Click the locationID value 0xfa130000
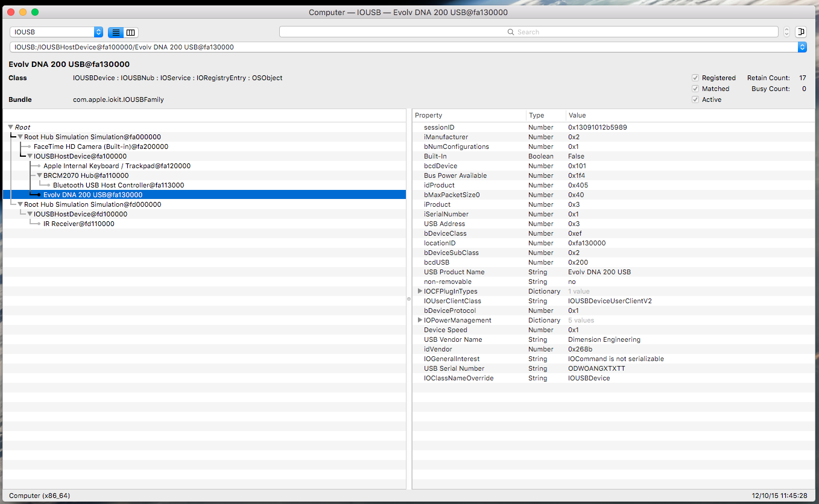Image resolution: width=819 pixels, height=504 pixels. point(587,243)
